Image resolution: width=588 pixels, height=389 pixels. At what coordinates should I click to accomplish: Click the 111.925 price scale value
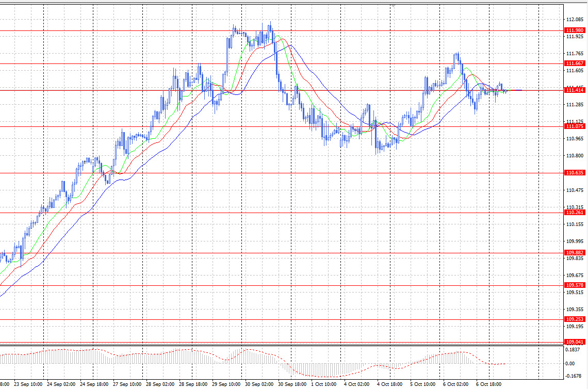click(575, 37)
